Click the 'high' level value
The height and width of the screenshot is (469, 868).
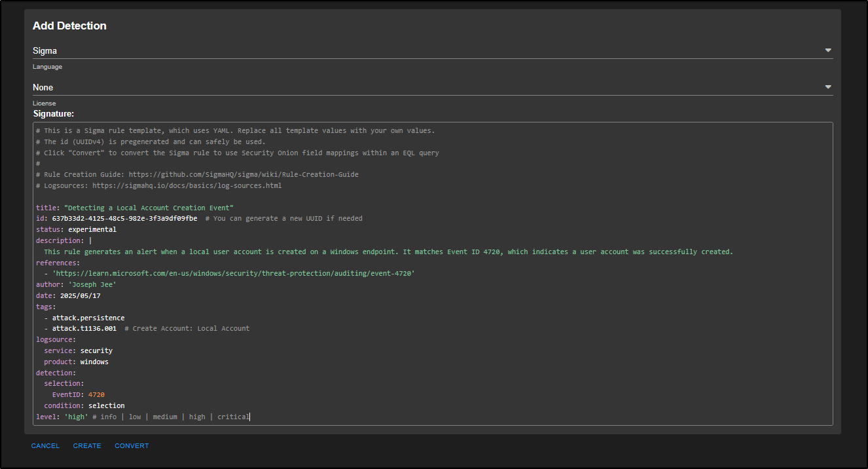[76, 417]
